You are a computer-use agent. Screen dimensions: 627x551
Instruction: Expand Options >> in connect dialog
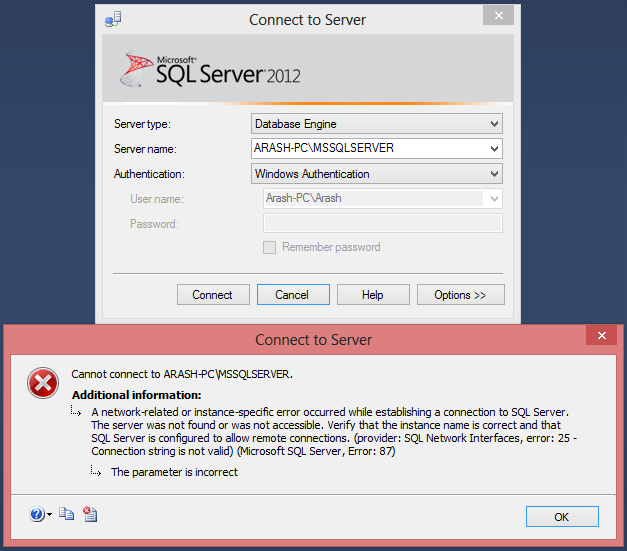pos(461,295)
